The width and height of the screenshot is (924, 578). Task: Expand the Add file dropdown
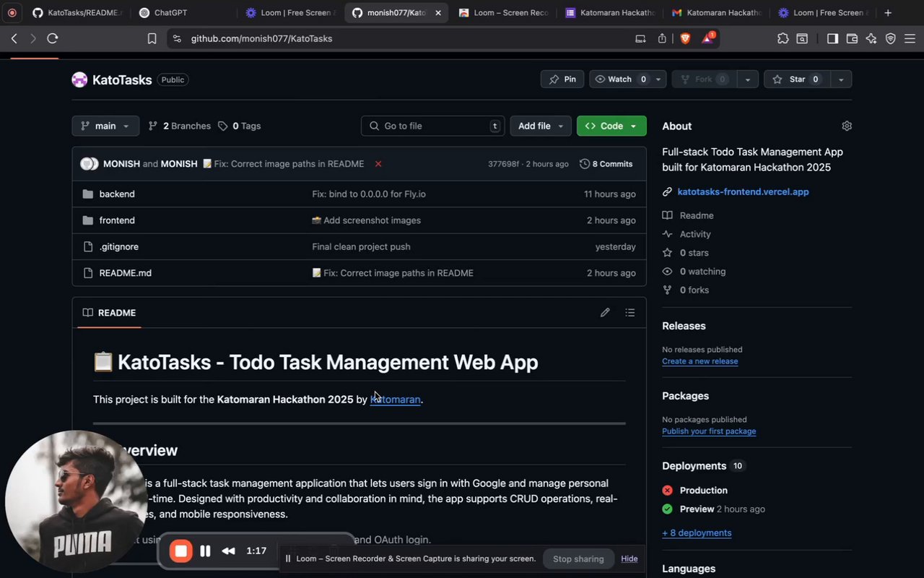(541, 126)
